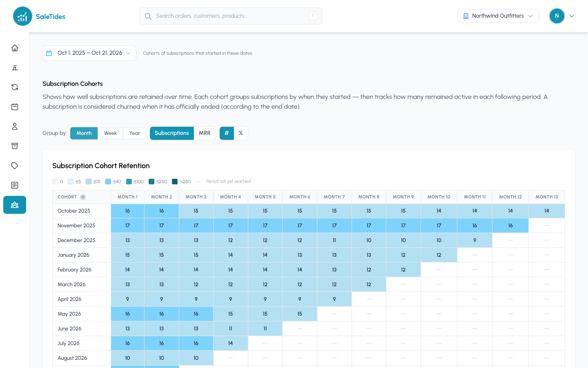Select Subscriptions metric
Viewport: 588px width, 368px height.
172,133
